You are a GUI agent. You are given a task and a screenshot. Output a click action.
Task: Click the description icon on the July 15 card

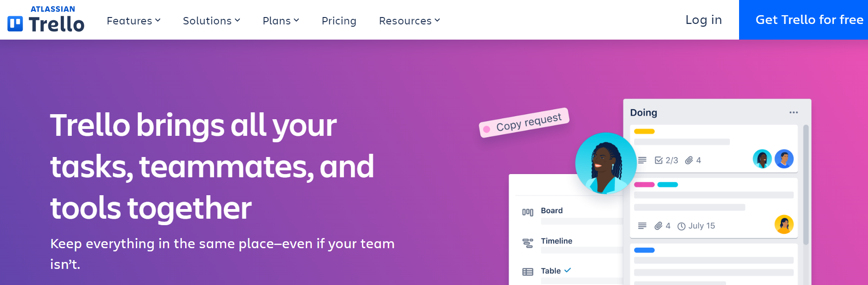(x=642, y=226)
